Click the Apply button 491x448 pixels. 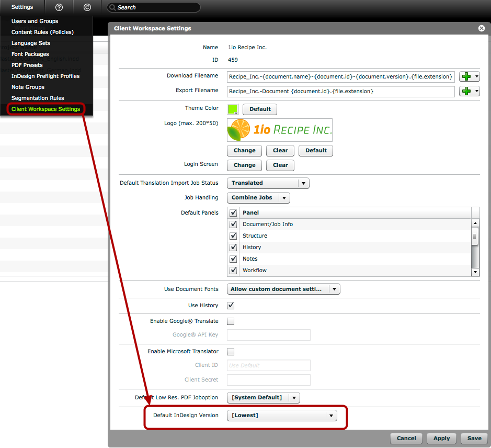tap(441, 438)
